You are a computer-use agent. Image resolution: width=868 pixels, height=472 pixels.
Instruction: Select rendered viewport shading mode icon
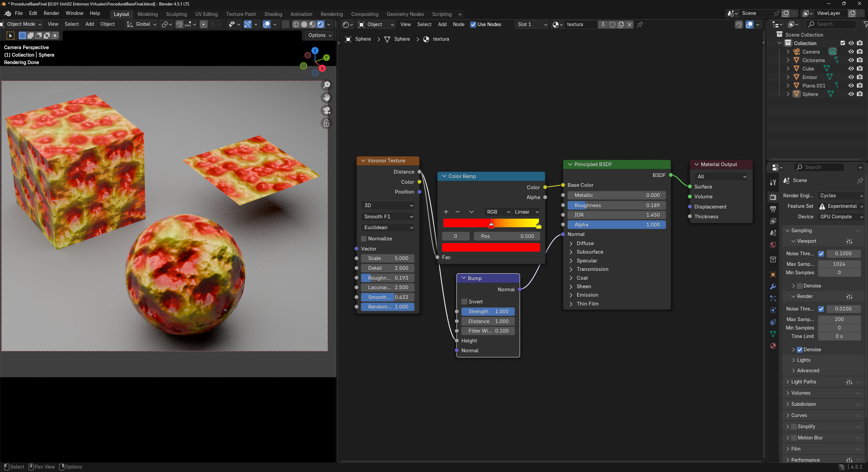pos(320,24)
